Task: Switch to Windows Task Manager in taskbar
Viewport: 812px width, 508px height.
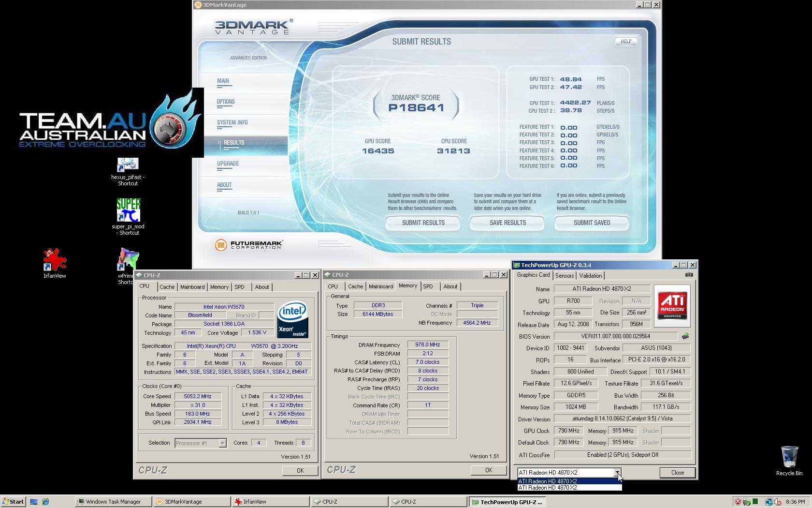Action: pos(113,502)
